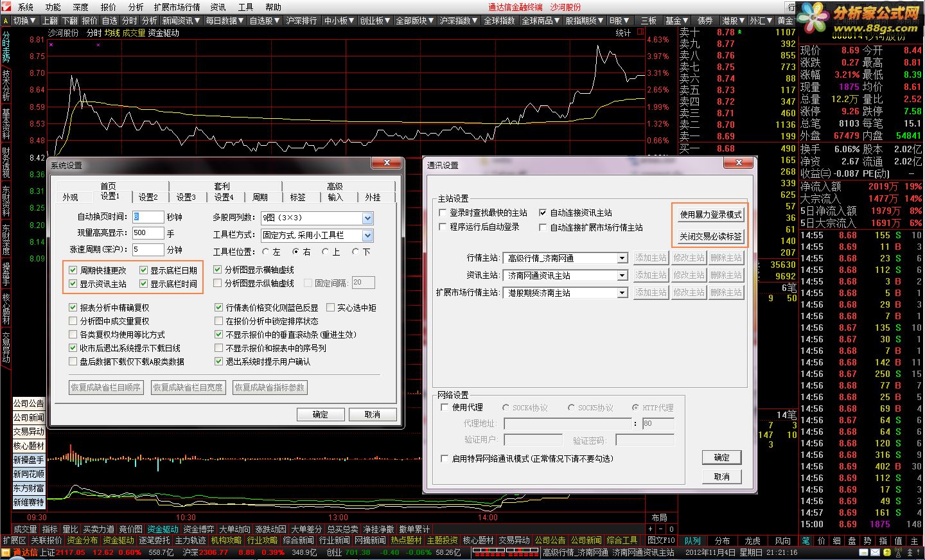Screen dimensions: 925x560
Task: Click the minus button under 布局
Action: click(659, 529)
